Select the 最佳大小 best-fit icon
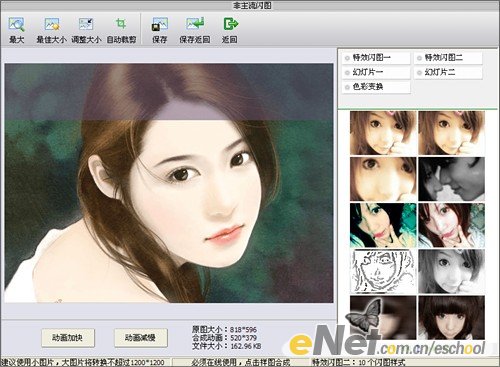500x367 pixels. [52, 24]
